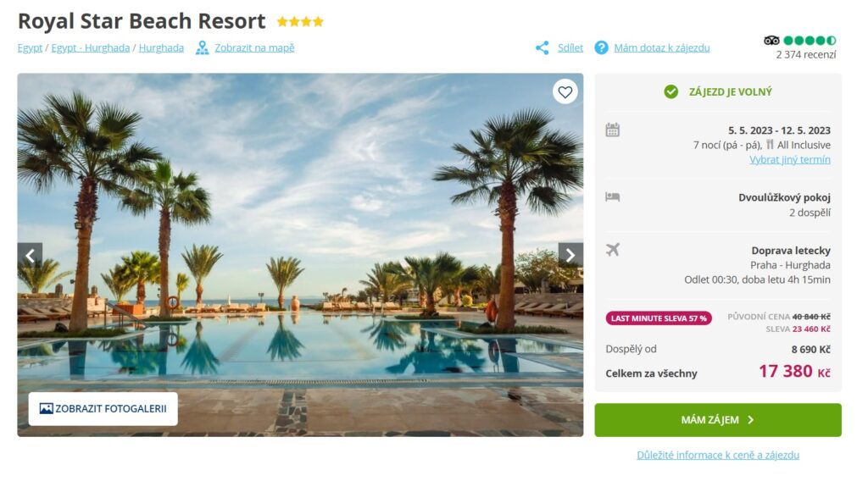Open Důležité informace k ceně a zájezdu

pos(718,455)
